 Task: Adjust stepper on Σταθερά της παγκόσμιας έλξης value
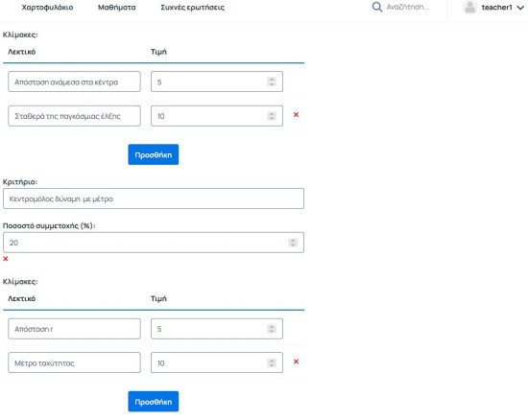pyautogui.click(x=272, y=116)
